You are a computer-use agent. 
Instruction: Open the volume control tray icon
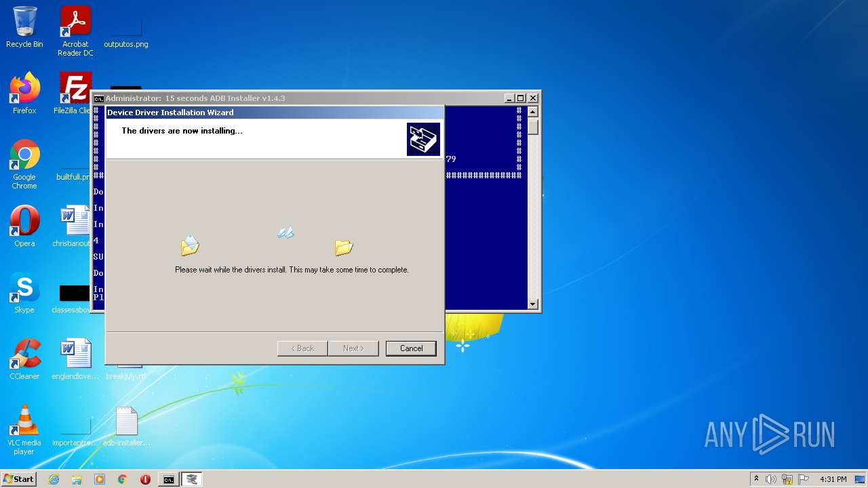click(771, 479)
